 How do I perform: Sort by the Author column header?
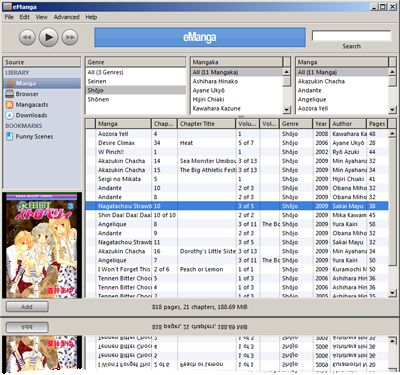(348, 124)
